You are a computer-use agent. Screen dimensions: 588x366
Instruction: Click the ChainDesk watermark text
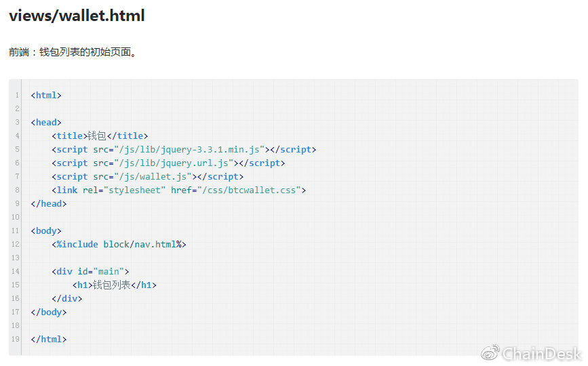pos(541,353)
